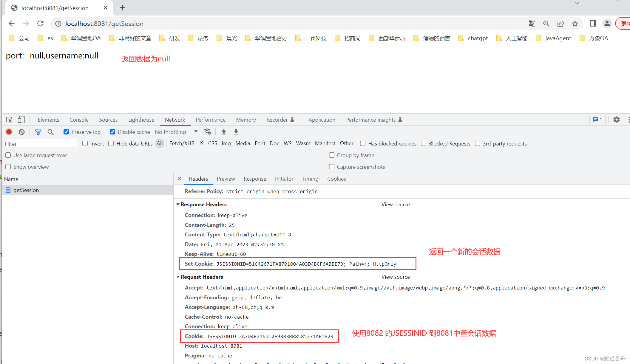Screen dimensions: 630x364
Task: Open the 公司 bookmark folder
Action: [x=19, y=38]
